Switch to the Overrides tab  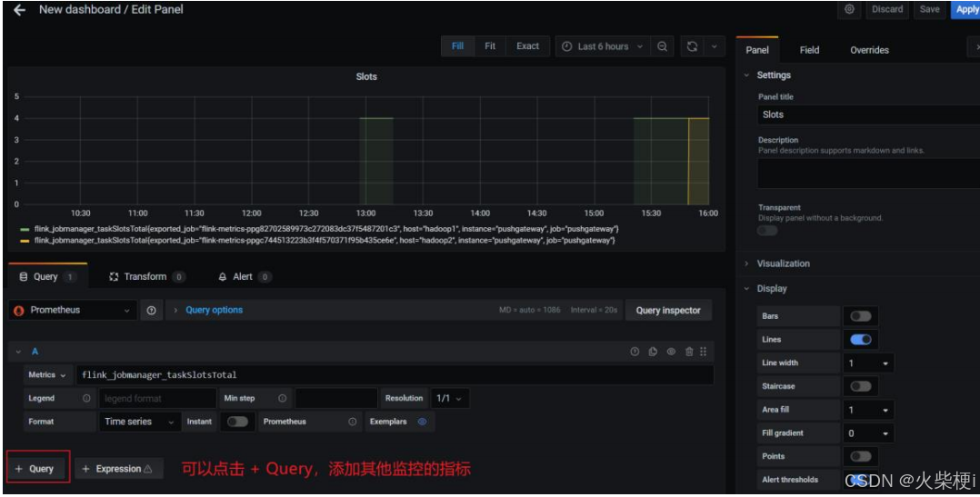pos(869,50)
